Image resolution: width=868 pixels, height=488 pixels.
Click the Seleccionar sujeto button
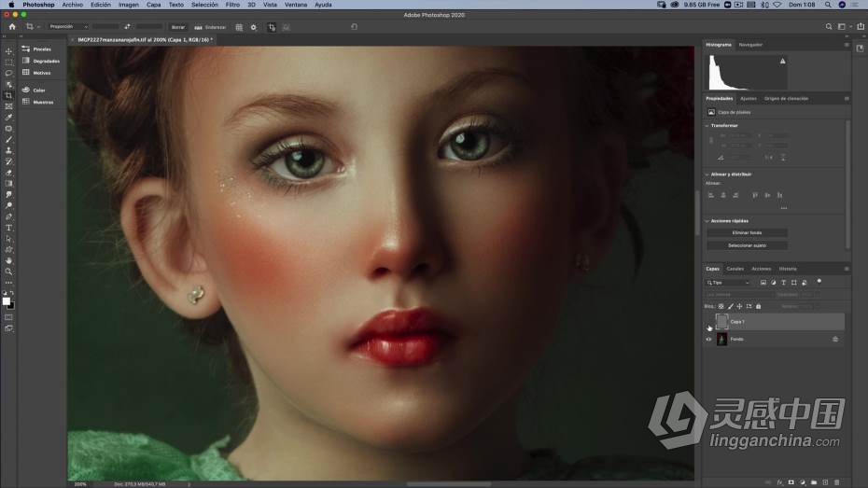coord(747,245)
